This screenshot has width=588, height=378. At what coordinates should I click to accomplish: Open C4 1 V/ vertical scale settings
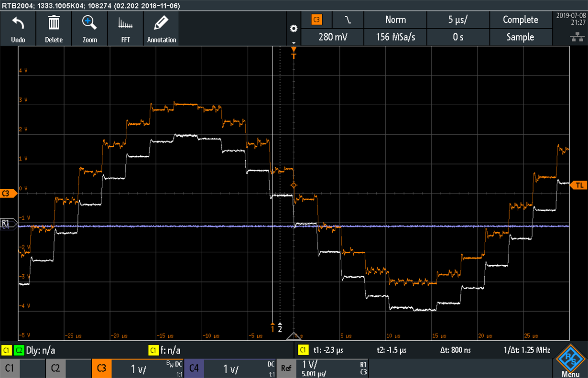coord(240,368)
